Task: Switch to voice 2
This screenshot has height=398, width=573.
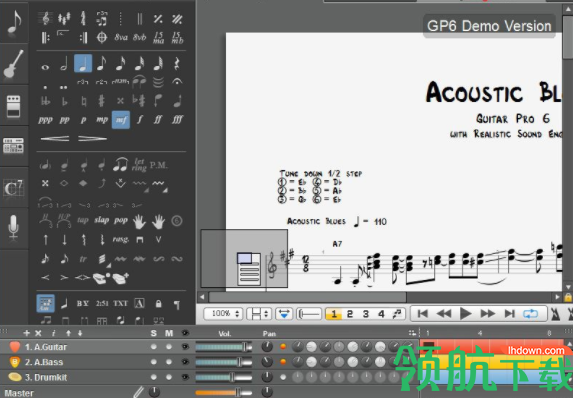Action: pyautogui.click(x=350, y=314)
